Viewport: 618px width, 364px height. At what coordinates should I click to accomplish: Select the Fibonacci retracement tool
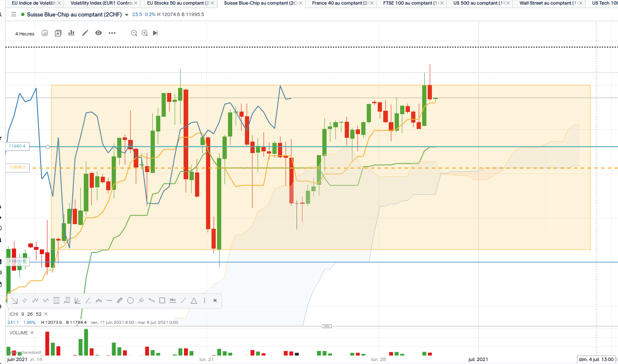coord(56,301)
